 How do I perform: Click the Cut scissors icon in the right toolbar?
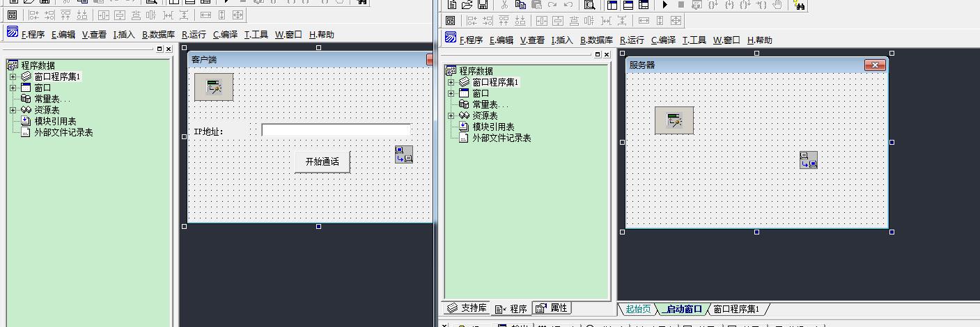(x=504, y=5)
